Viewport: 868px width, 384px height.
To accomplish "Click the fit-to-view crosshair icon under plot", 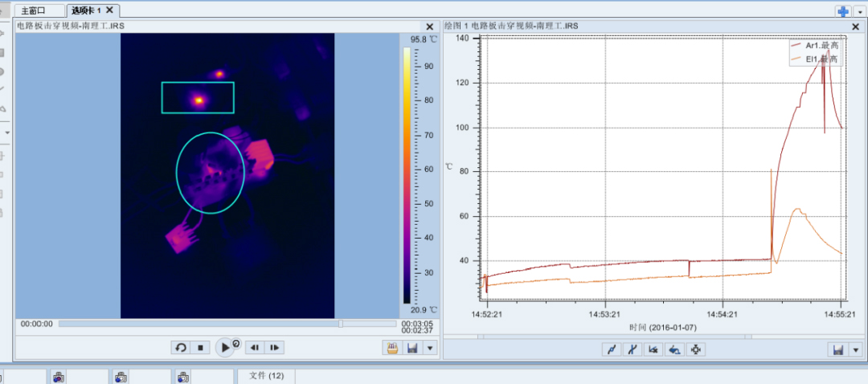I will 696,349.
